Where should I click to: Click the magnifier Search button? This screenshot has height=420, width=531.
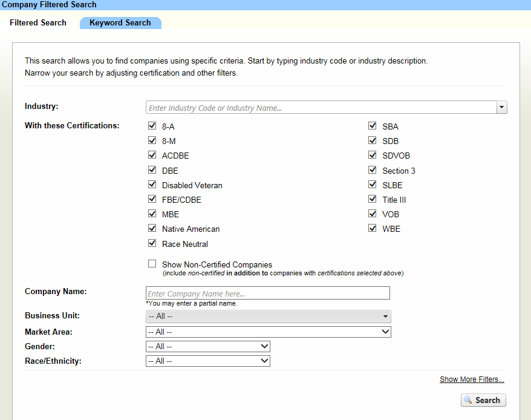click(x=483, y=400)
